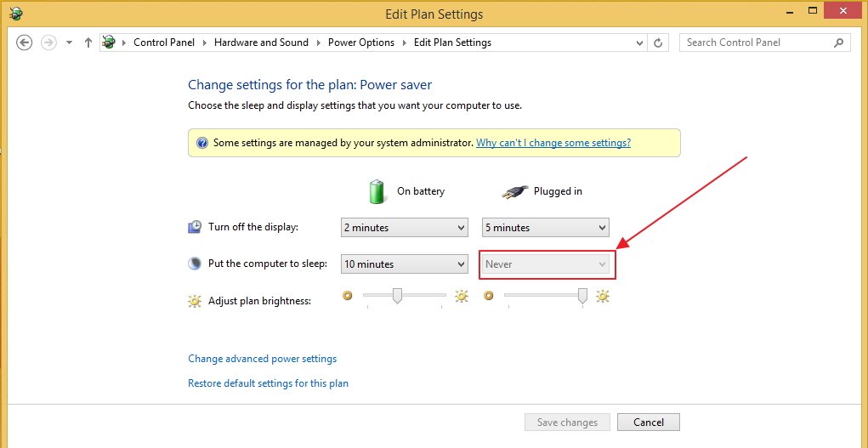Viewport: 868px width, 448px height.
Task: Go to Control Panel breadcrumb
Action: tap(164, 43)
